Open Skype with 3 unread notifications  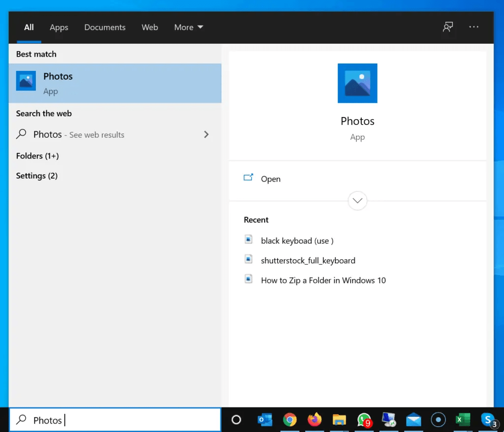pyautogui.click(x=487, y=420)
